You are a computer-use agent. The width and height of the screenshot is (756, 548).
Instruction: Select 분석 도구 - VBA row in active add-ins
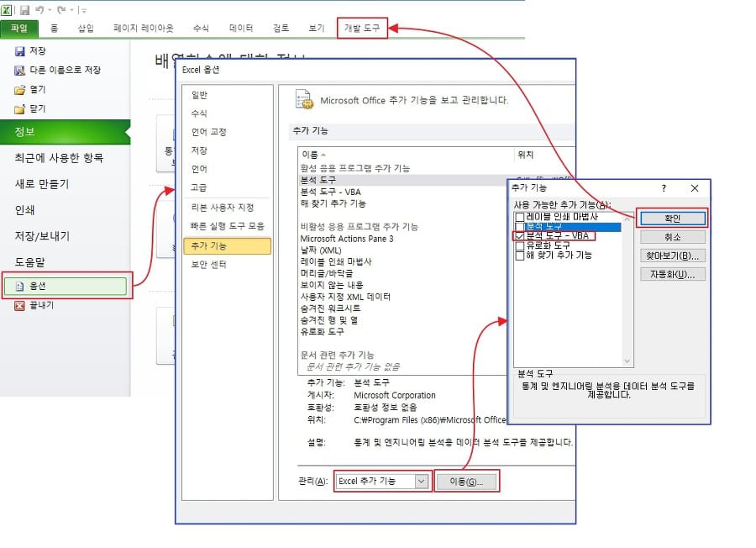point(330,192)
